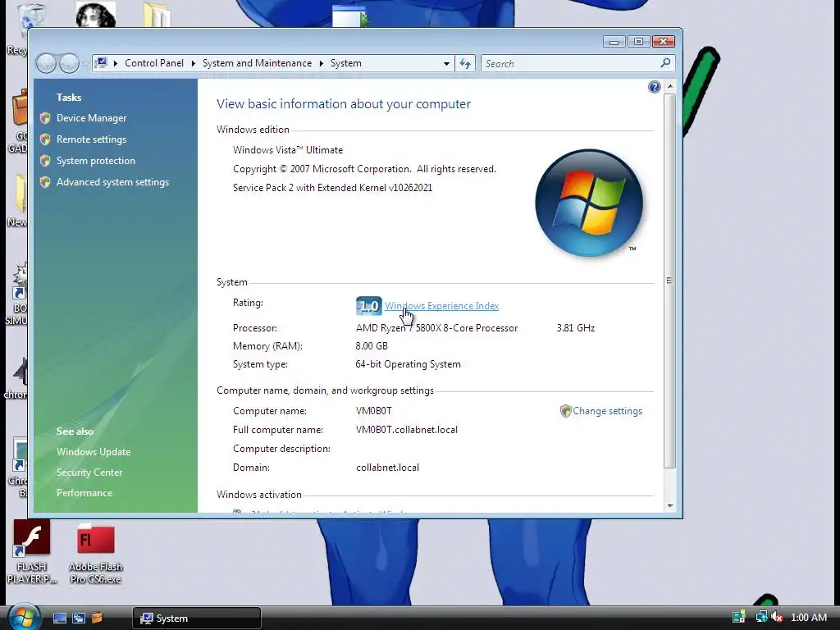Click the network tray icon
The width and height of the screenshot is (840, 630).
(x=760, y=617)
